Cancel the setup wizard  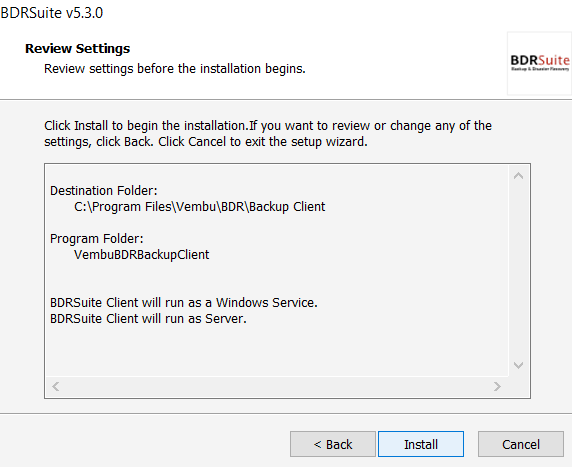(x=521, y=444)
